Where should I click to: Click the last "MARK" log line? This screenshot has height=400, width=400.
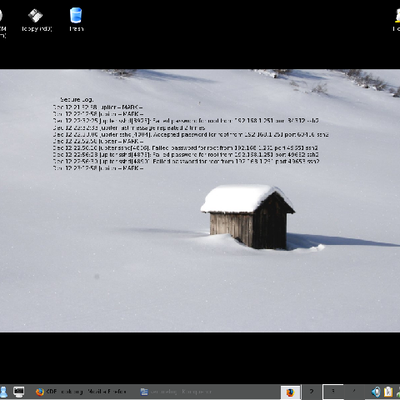[x=98, y=168]
